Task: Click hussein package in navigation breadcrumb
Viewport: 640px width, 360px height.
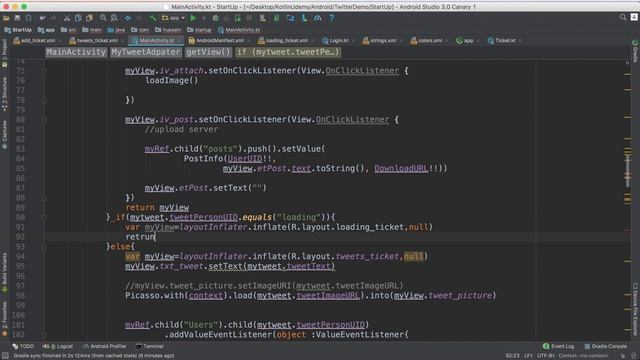Action: [168, 30]
